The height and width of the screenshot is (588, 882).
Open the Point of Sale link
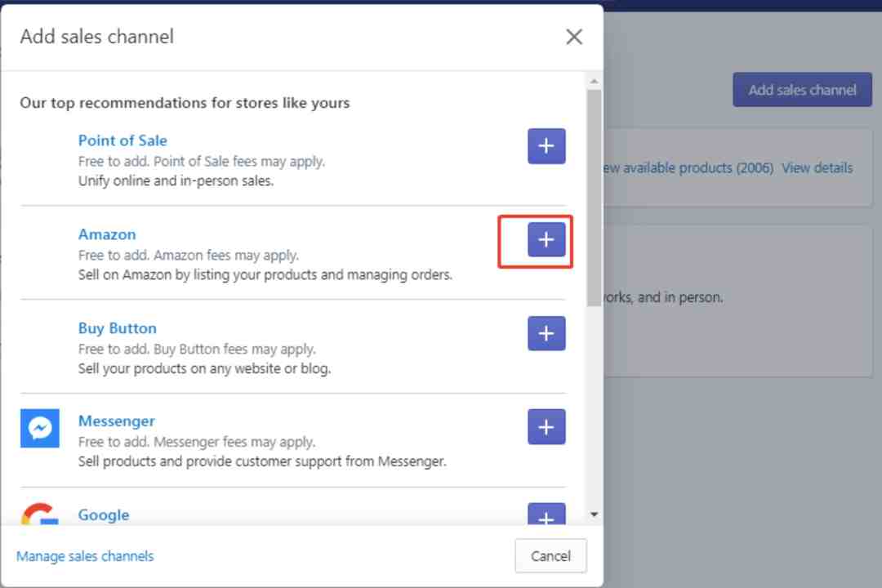pyautogui.click(x=122, y=140)
